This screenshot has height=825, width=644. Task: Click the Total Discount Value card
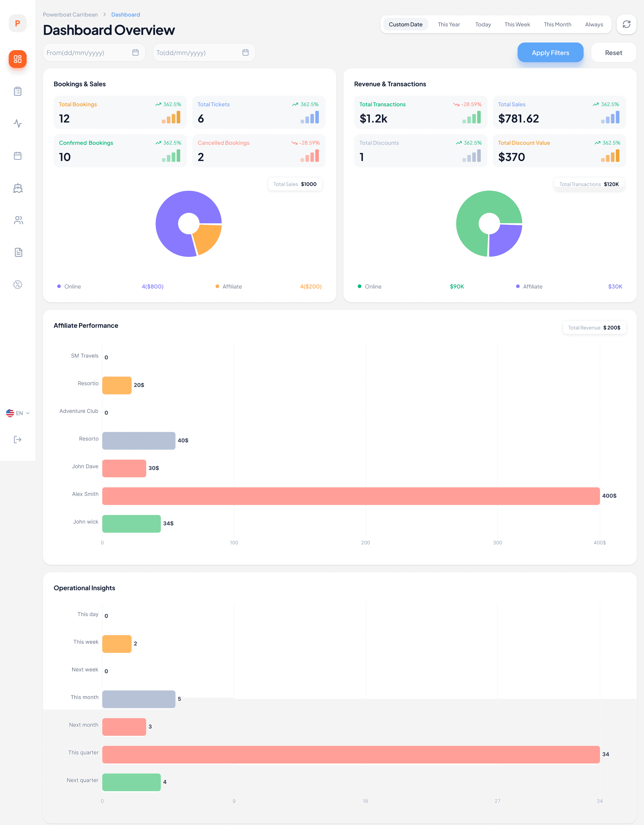click(559, 151)
